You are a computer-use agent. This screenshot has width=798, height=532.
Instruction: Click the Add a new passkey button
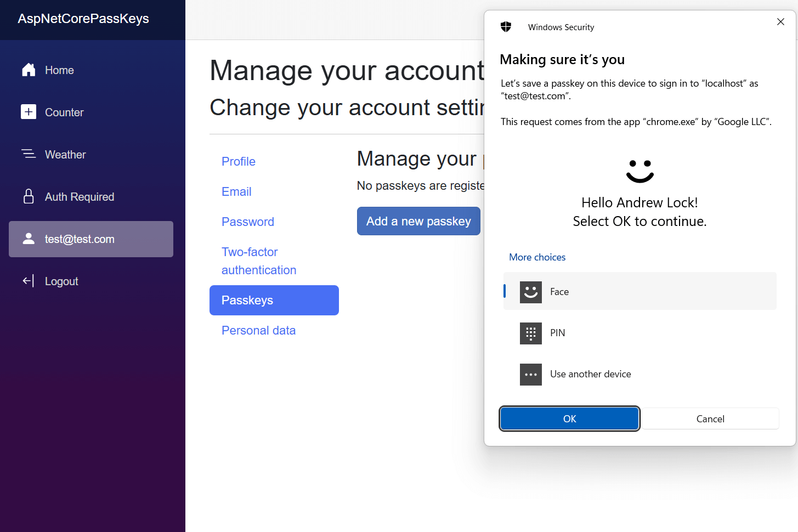point(418,221)
